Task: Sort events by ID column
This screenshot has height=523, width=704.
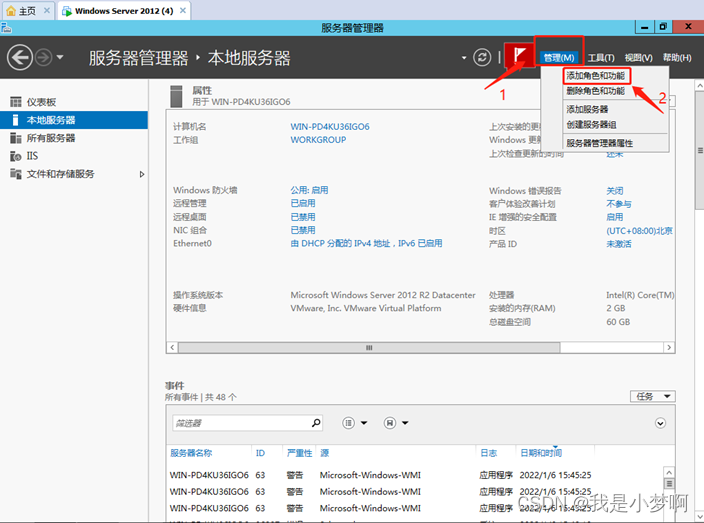Action: (x=260, y=453)
